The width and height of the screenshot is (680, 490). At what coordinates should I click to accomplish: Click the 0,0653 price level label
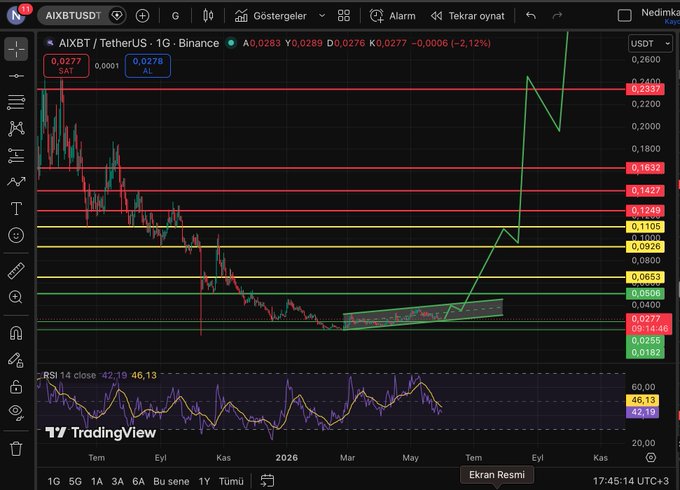pos(645,277)
